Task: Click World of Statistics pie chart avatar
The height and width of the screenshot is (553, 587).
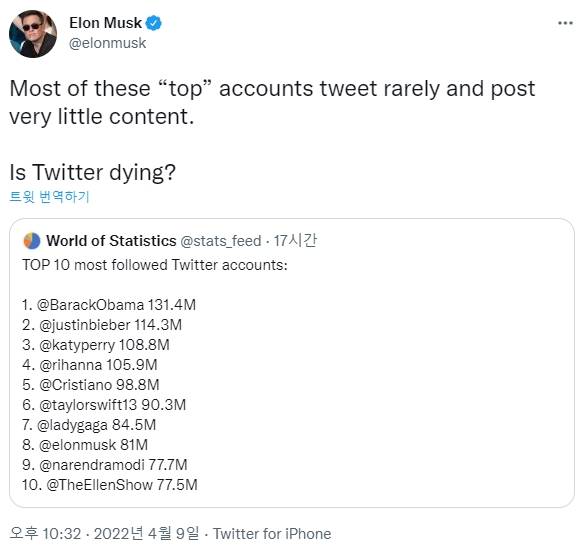Action: click(32, 241)
